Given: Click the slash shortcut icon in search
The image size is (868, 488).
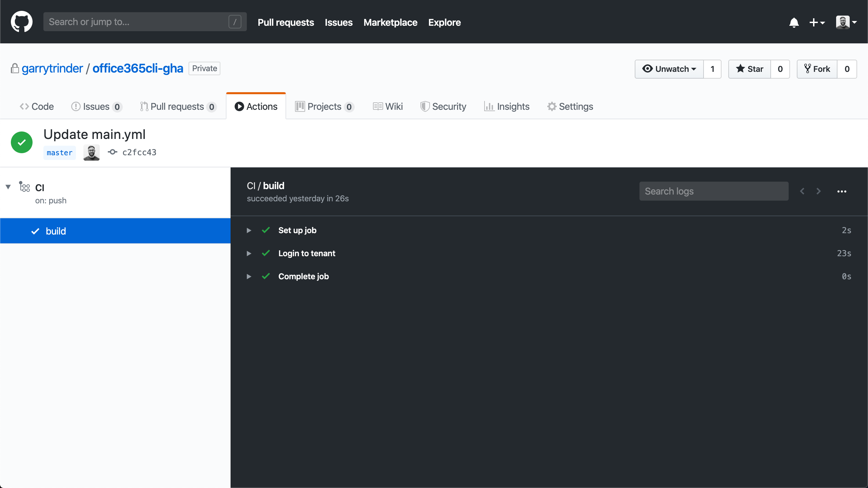Looking at the screenshot, I should coord(235,22).
